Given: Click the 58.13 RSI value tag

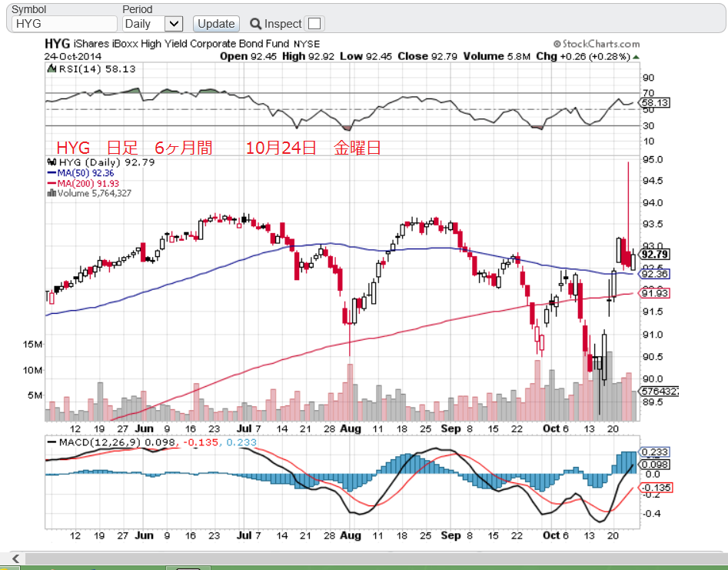Looking at the screenshot, I should pos(655,102).
